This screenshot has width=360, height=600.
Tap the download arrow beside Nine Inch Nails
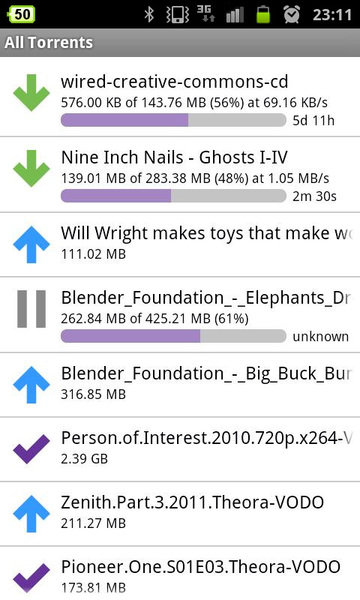pos(31,169)
